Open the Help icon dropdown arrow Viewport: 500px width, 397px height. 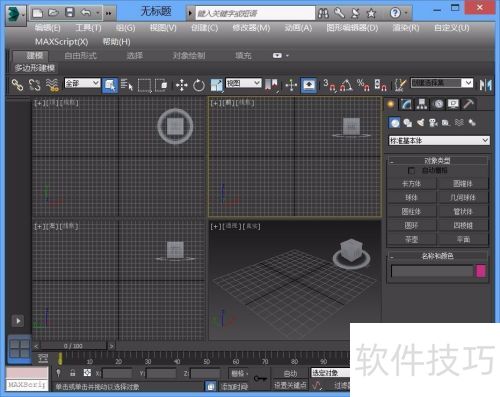406,13
